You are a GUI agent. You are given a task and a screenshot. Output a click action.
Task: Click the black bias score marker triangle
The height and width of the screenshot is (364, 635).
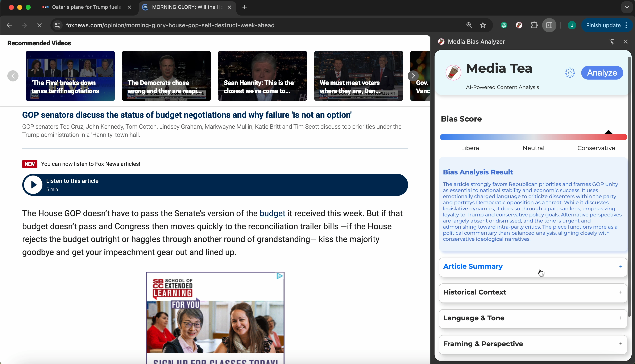[x=608, y=132]
